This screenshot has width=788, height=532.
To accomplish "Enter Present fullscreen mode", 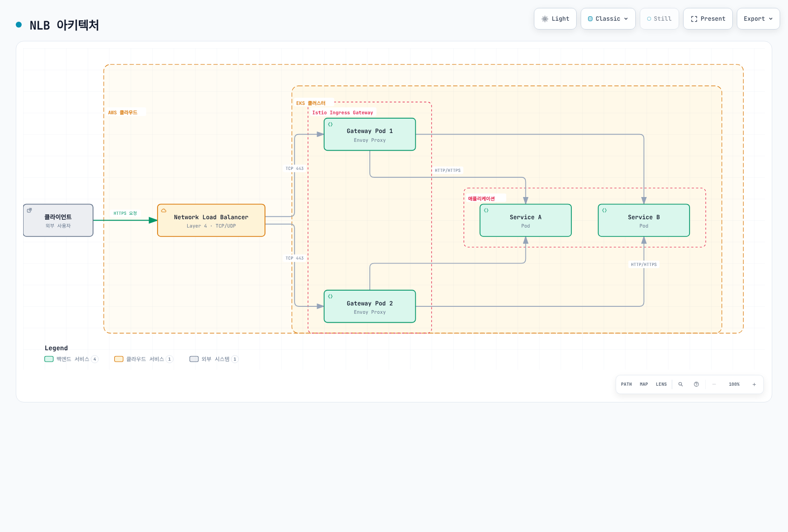I will coord(708,19).
